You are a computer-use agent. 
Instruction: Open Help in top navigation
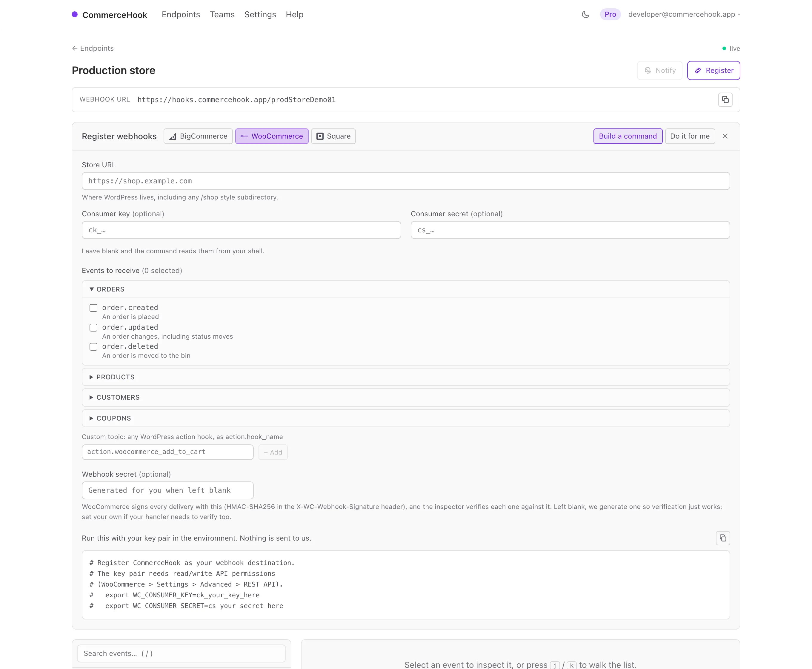pyautogui.click(x=295, y=15)
